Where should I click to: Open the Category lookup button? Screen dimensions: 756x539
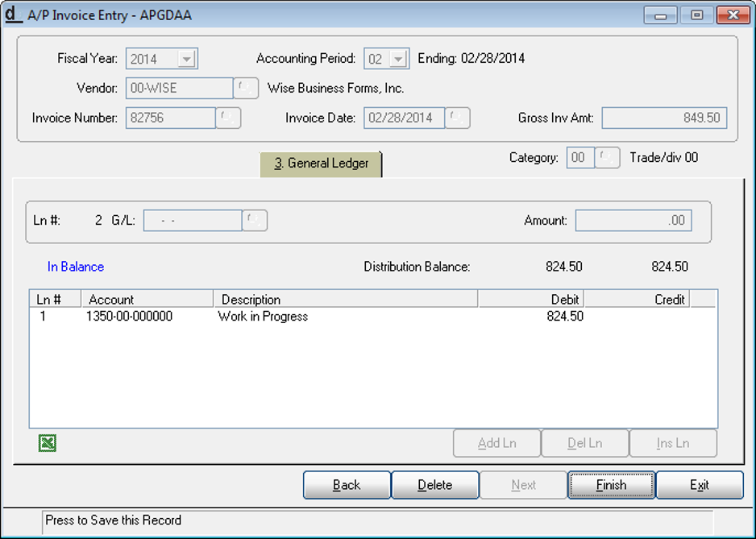607,158
